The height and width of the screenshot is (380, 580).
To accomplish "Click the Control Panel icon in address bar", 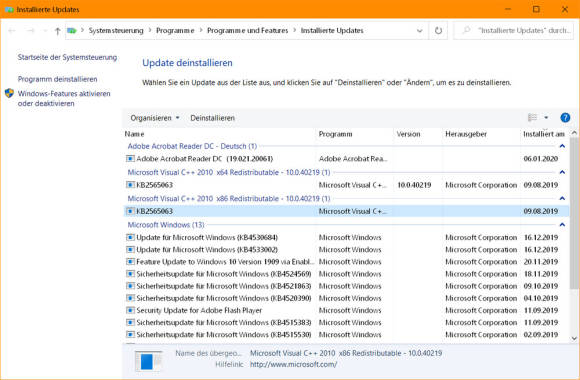I will pyautogui.click(x=72, y=30).
